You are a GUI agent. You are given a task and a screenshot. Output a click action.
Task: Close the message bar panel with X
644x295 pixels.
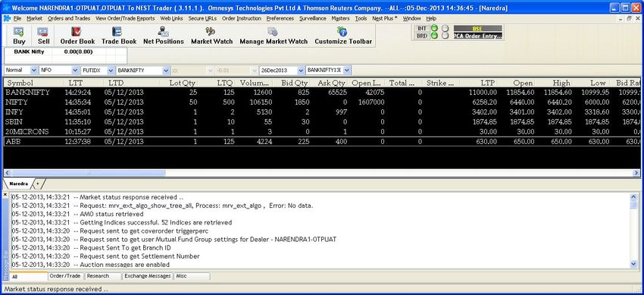[5, 194]
